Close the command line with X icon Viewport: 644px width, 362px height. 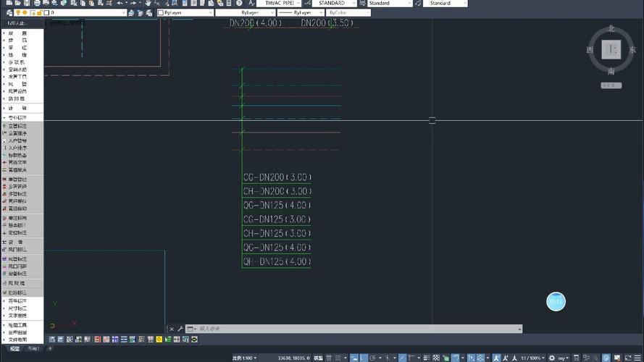(x=172, y=329)
